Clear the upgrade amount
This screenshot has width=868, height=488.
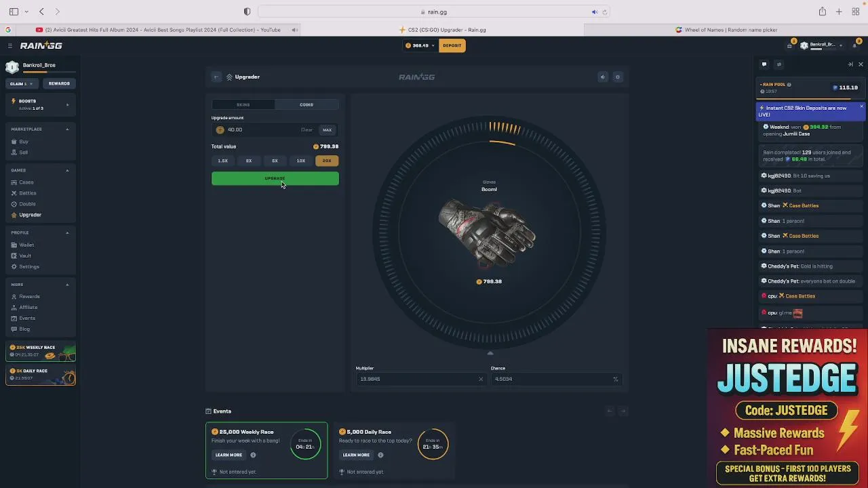307,129
